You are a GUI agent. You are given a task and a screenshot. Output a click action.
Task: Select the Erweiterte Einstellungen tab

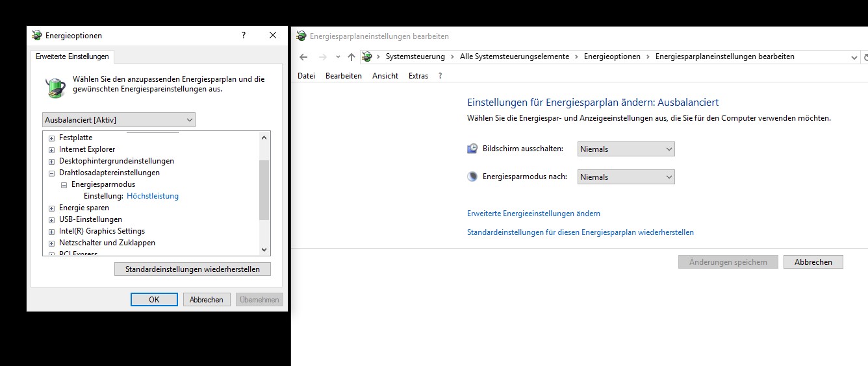pos(72,56)
